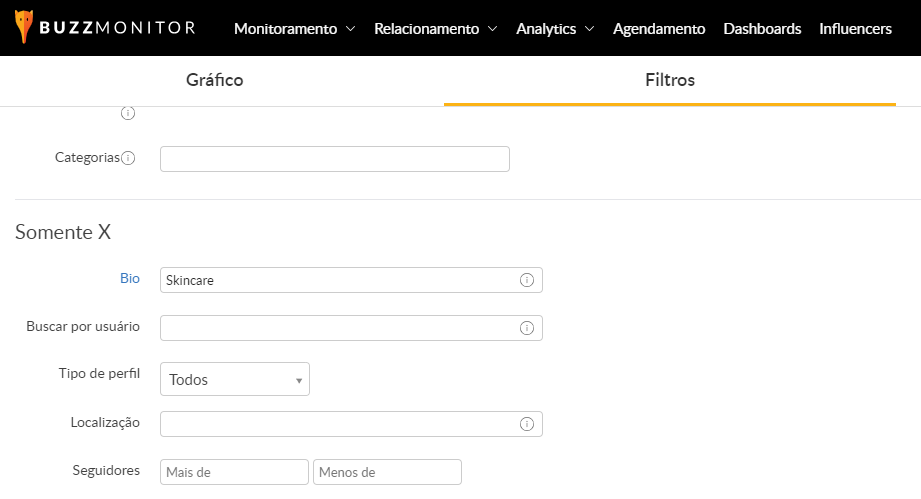921x499 pixels.
Task: Click info icon inside Localização field
Action: click(527, 424)
